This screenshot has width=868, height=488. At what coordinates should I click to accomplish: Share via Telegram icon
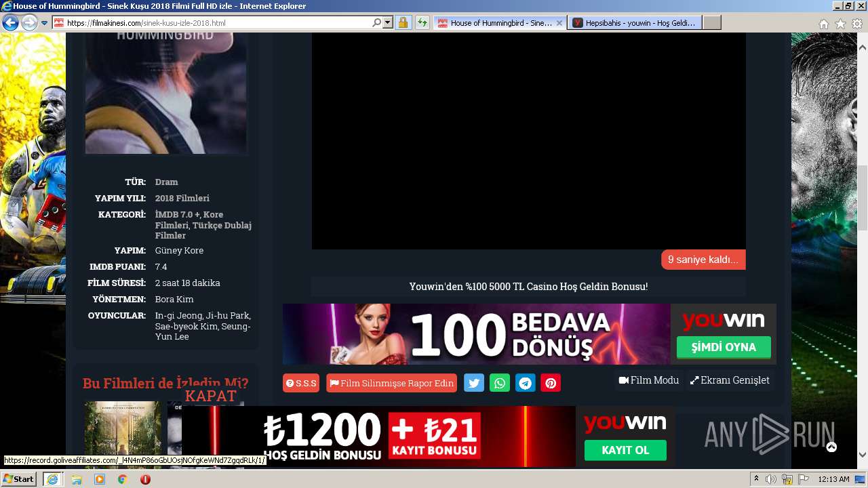click(526, 383)
